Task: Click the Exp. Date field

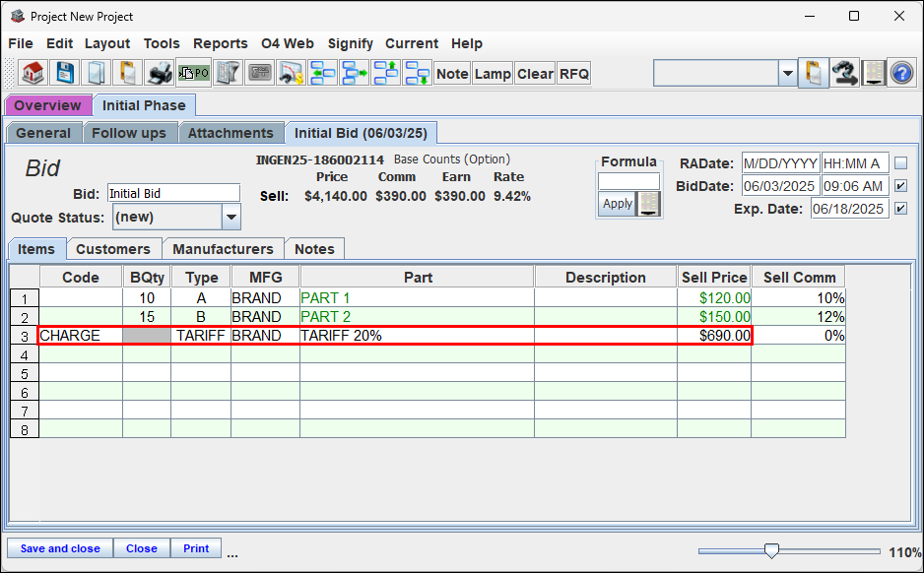Action: pyautogui.click(x=849, y=209)
